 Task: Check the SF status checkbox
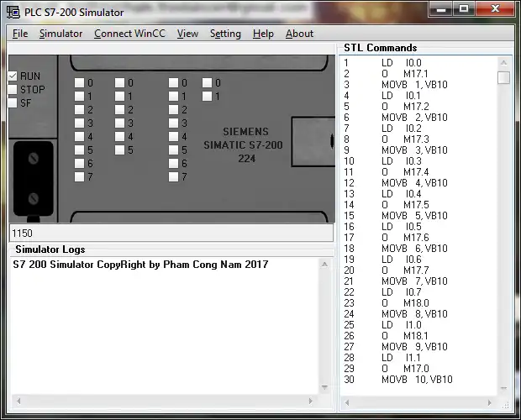(x=13, y=103)
